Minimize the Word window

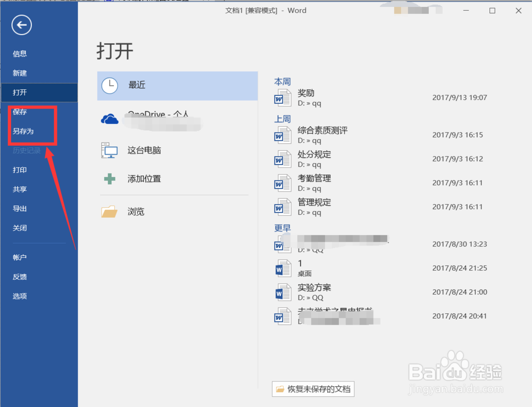[x=466, y=11]
